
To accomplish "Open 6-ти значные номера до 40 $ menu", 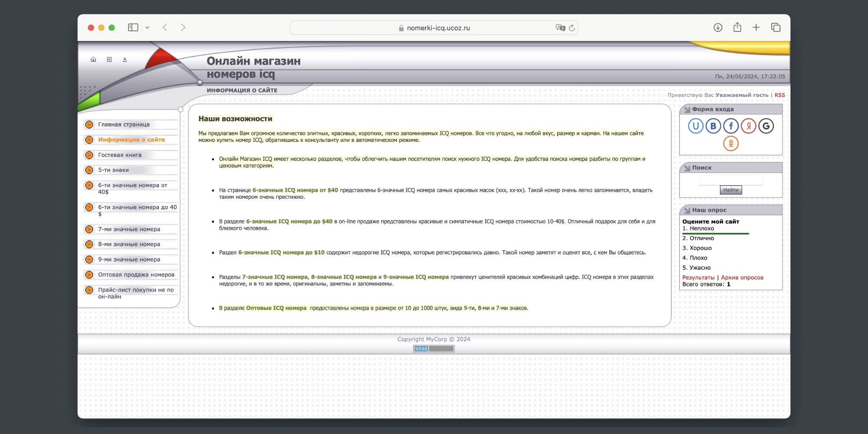I will point(137,210).
